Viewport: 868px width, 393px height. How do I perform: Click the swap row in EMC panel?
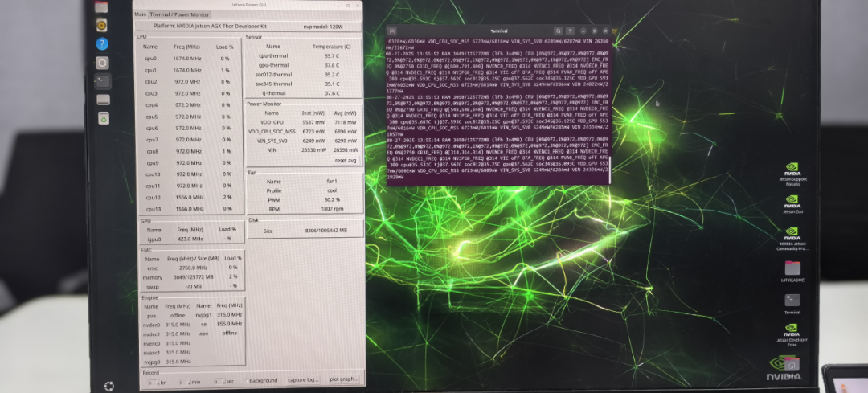[x=191, y=287]
